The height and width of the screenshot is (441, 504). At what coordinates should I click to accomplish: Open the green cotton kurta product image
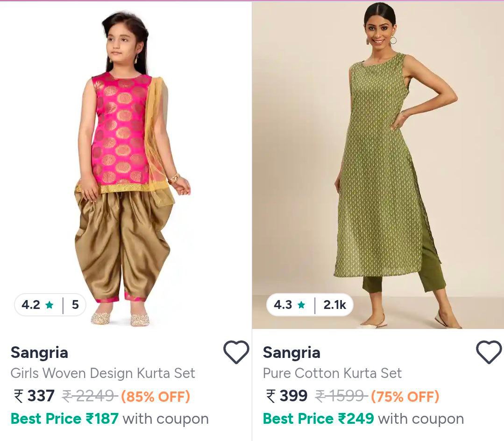coord(378,163)
